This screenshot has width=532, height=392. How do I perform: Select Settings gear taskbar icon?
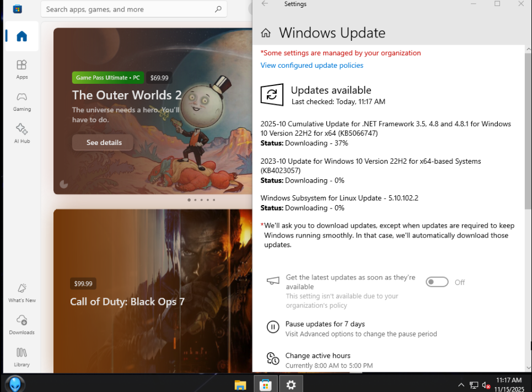pos(291,384)
